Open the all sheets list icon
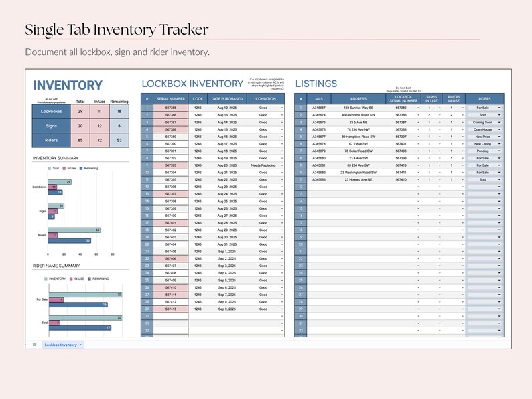 pos(34,345)
